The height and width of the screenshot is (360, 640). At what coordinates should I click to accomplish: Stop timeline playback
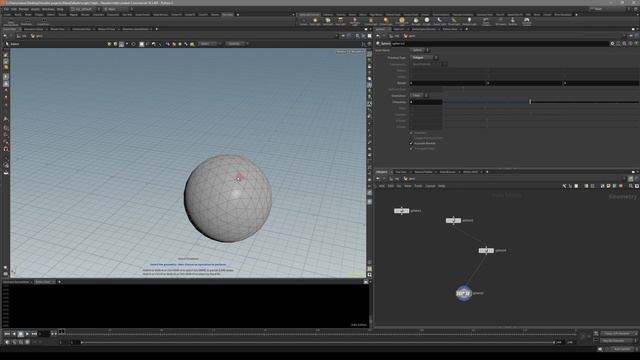click(x=20, y=334)
